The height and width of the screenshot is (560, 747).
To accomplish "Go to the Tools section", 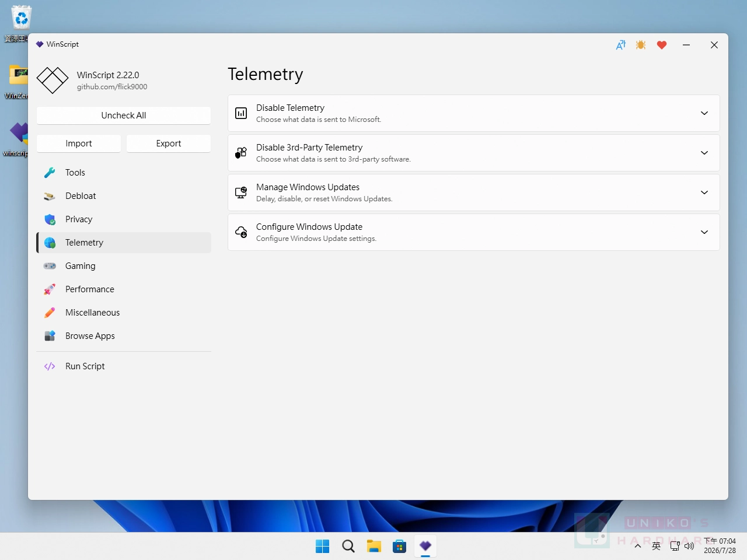I will 124,173.
